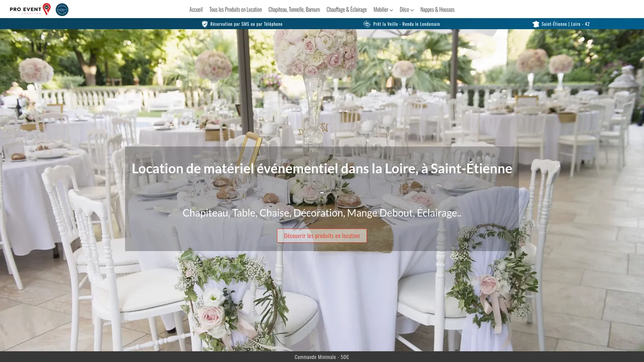Click 'Réservation par SMS ou par Téléphone' text
Viewport: 644px width, 362px height.
(x=246, y=24)
